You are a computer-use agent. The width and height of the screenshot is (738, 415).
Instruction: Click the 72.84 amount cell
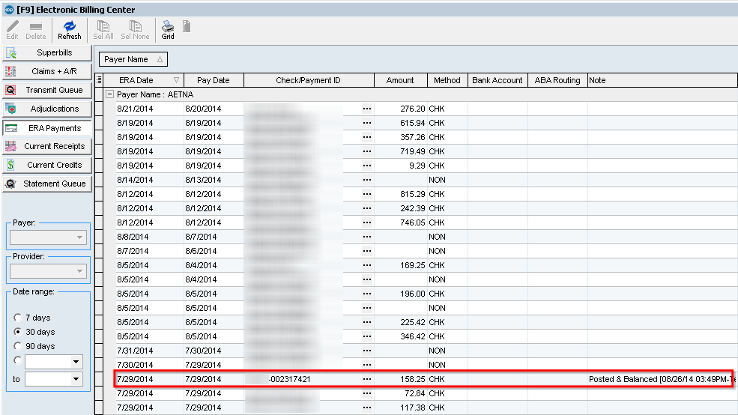coord(401,393)
